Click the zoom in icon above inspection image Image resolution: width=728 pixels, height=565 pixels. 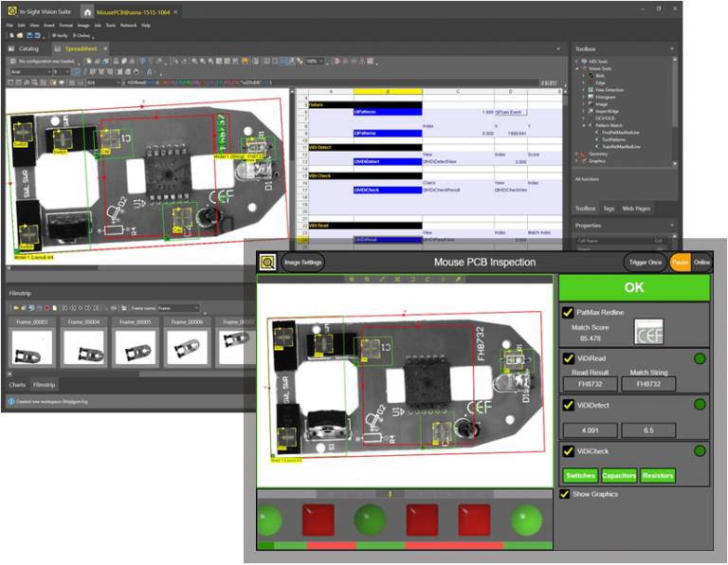[x=352, y=279]
